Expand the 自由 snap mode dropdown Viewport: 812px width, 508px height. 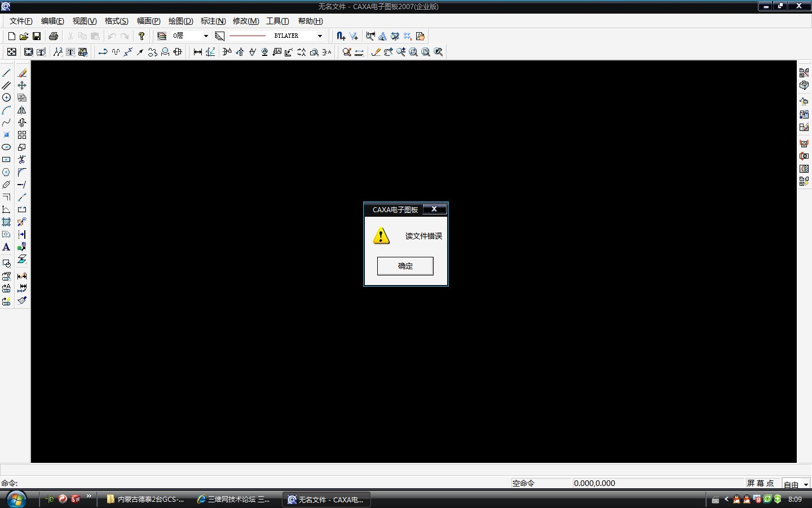[806, 484]
